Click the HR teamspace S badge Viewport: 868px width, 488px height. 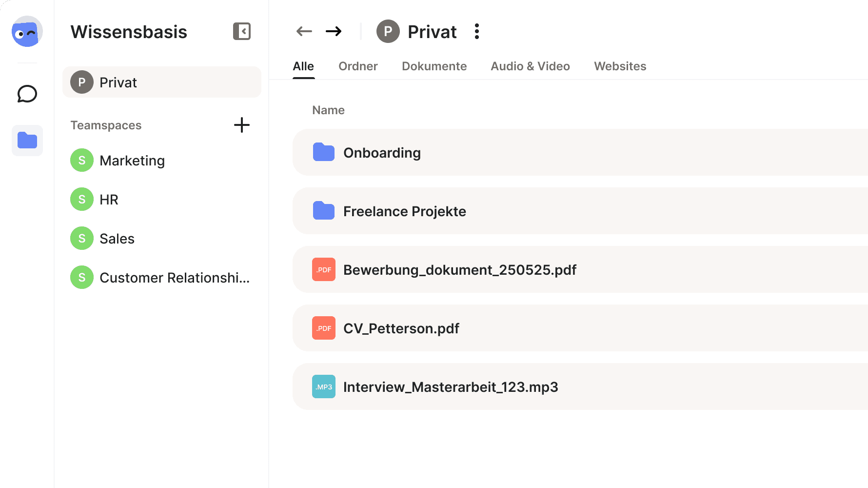pos(82,199)
